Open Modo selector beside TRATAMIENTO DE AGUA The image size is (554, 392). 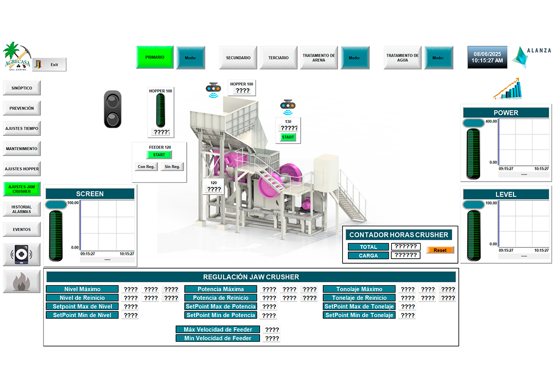[x=438, y=57]
